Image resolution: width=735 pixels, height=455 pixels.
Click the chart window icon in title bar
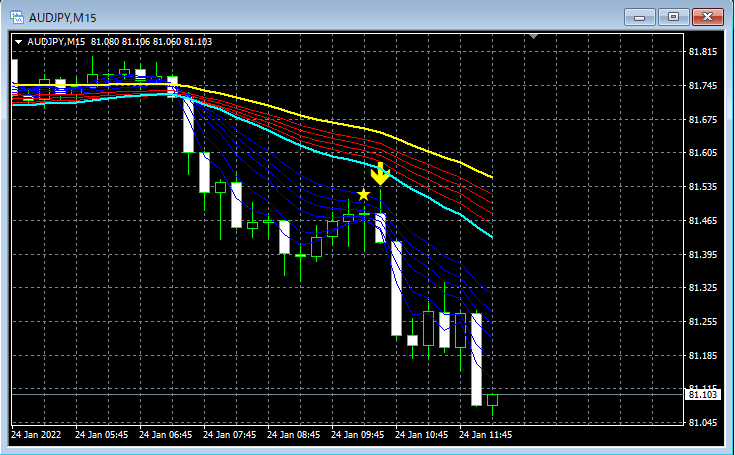17,17
